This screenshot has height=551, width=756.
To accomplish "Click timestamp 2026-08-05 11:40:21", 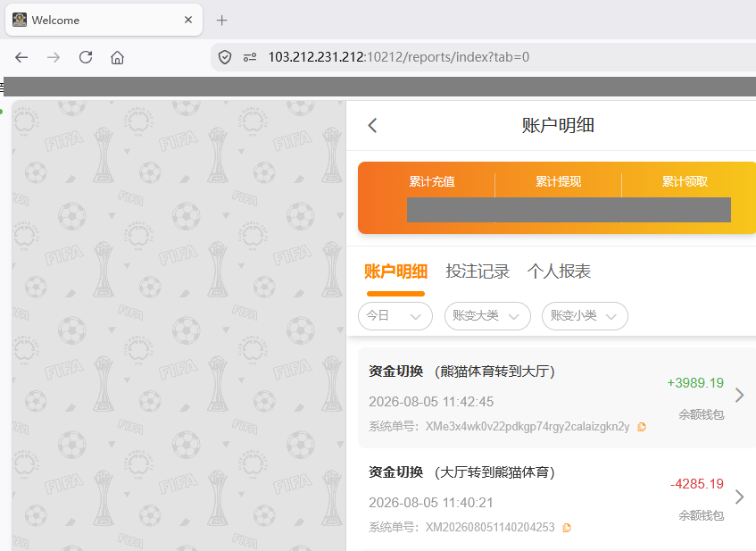I will [431, 503].
